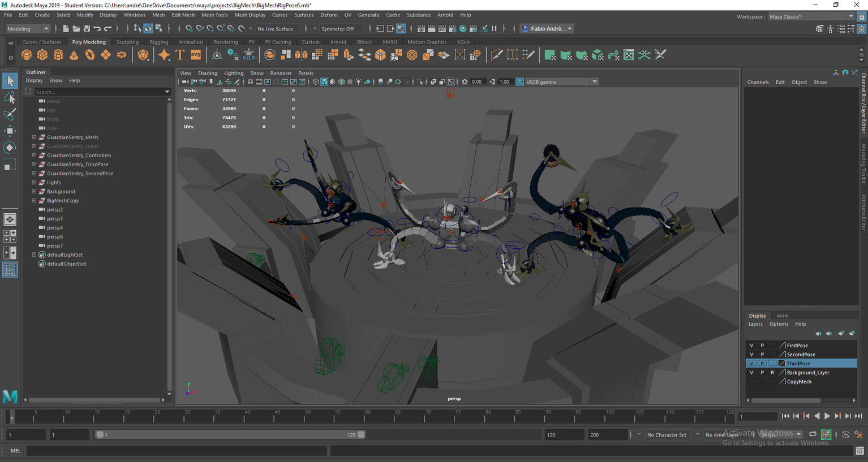Click the No Live Surface field
868x462 pixels.
(276, 29)
